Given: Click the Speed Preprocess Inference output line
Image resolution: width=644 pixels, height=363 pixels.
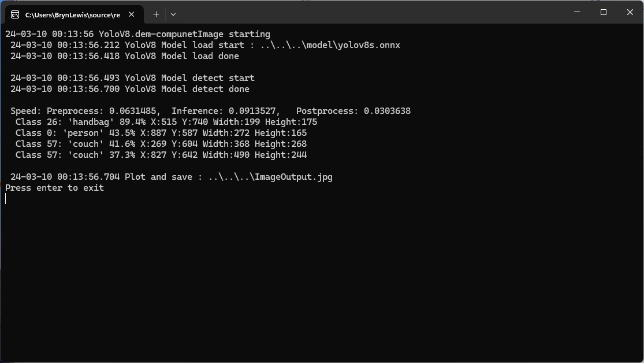Looking at the screenshot, I should 211,111.
